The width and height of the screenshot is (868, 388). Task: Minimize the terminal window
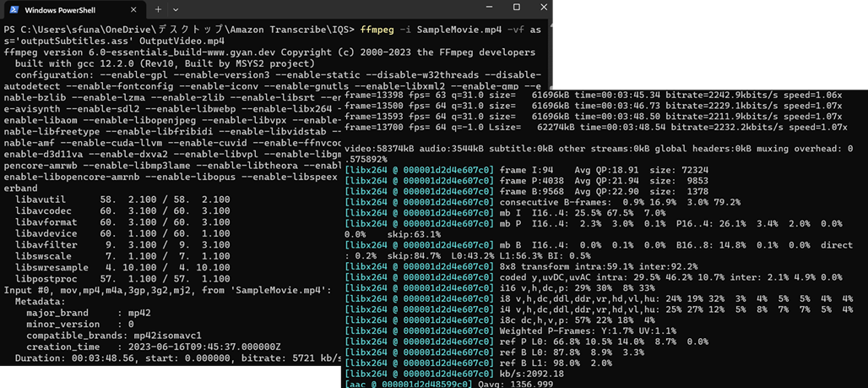click(x=490, y=7)
